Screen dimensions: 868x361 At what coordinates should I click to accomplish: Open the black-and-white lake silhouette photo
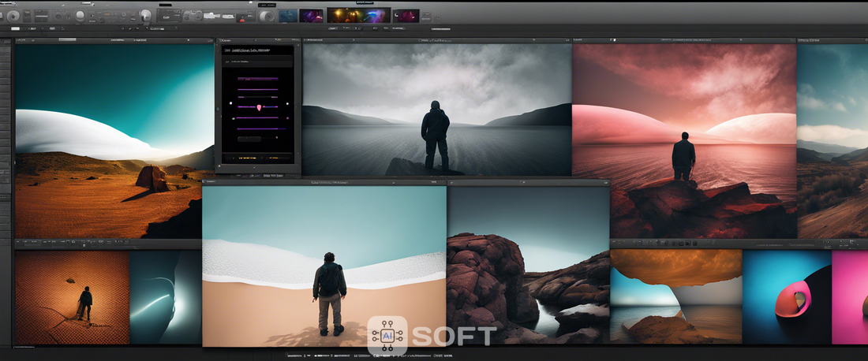point(436,109)
